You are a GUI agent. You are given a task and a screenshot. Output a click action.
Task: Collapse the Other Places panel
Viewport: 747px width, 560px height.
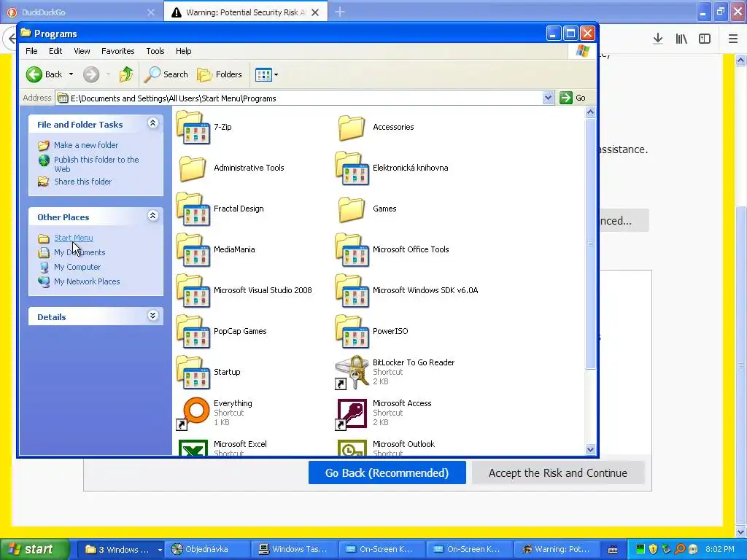pyautogui.click(x=152, y=216)
